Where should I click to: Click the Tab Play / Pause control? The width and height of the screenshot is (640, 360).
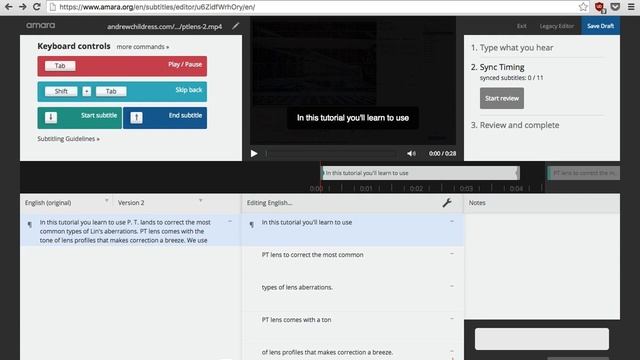pos(122,66)
